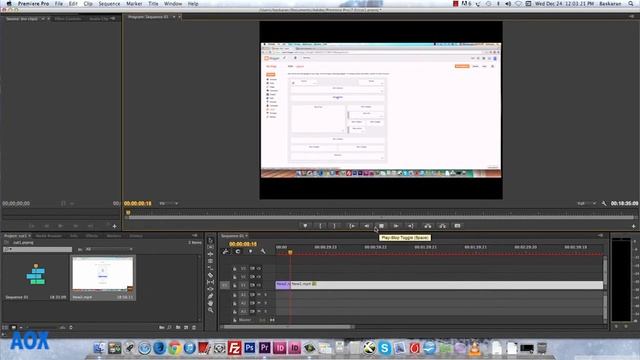
Task: Click Go to In point button
Action: coord(351,226)
